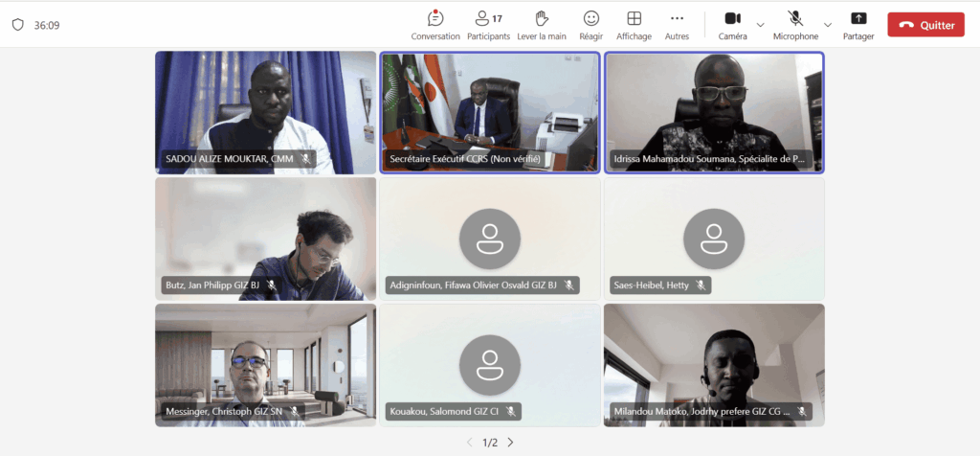Click the shield security icon
Screen dimensions: 980x456
[x=17, y=25]
